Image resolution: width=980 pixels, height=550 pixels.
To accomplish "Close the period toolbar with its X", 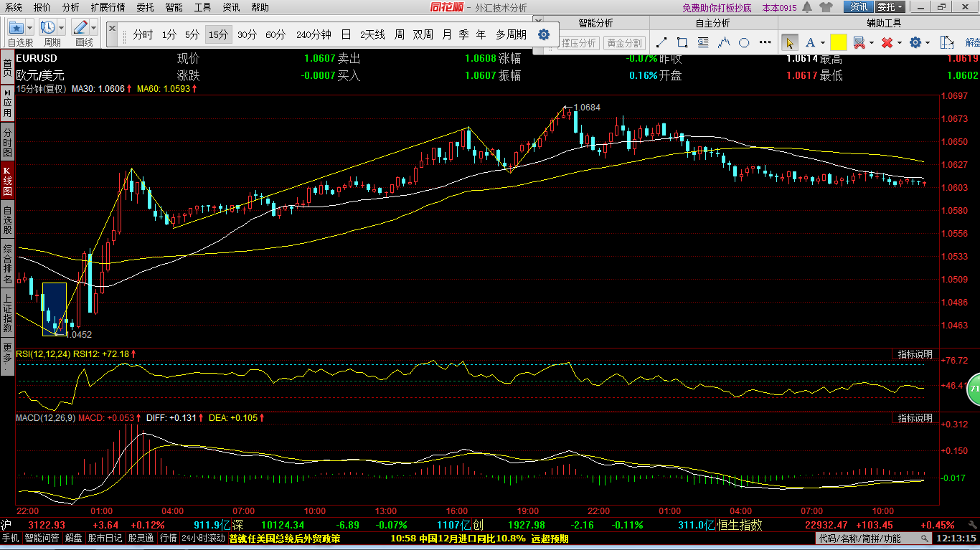I will (x=113, y=28).
